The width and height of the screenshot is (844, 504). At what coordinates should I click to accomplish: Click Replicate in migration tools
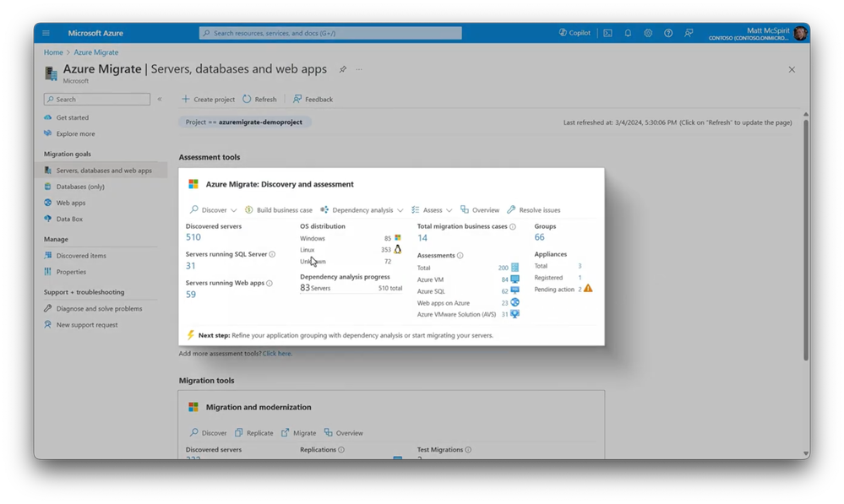(x=254, y=432)
